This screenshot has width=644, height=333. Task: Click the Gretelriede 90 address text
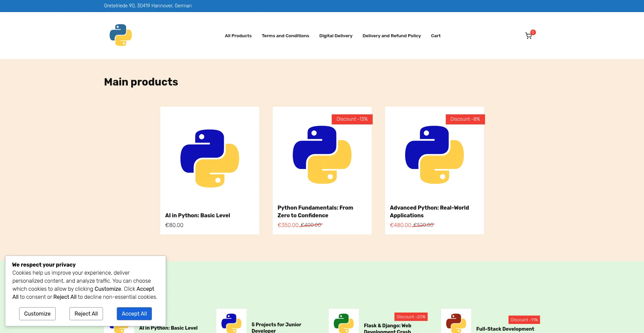point(148,6)
